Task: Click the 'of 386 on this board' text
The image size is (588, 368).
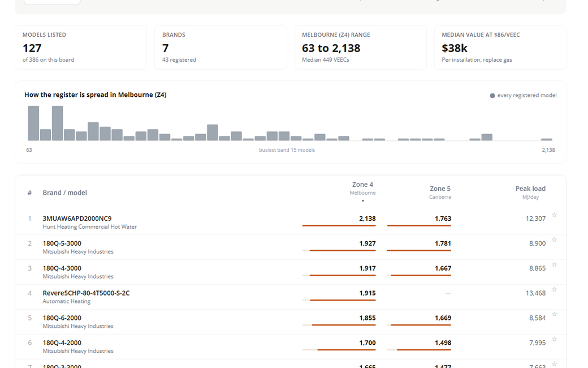Action: 49,59
